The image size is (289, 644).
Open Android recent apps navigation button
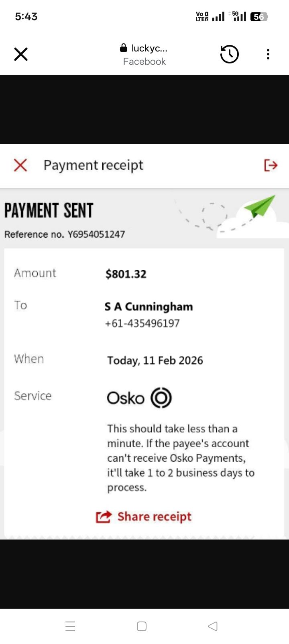click(70, 626)
